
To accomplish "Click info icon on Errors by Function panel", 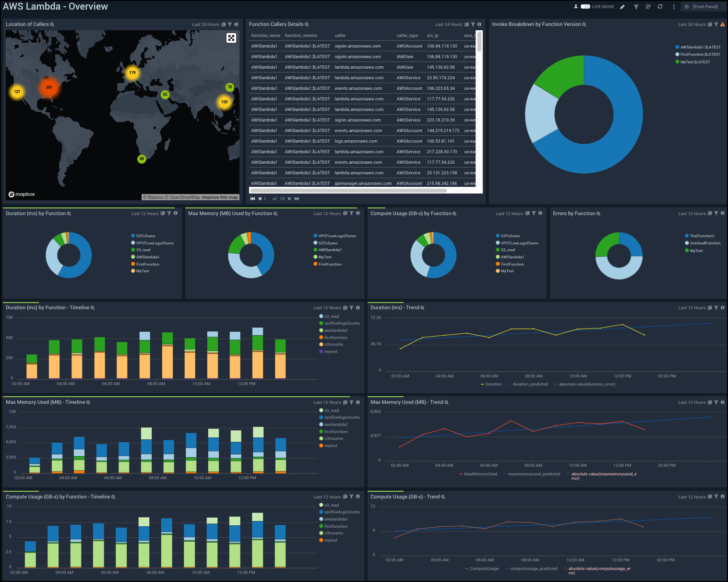I will (x=722, y=214).
